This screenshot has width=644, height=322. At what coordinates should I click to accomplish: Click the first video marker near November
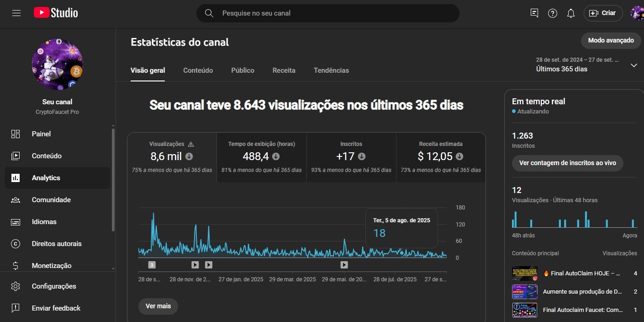195,264
